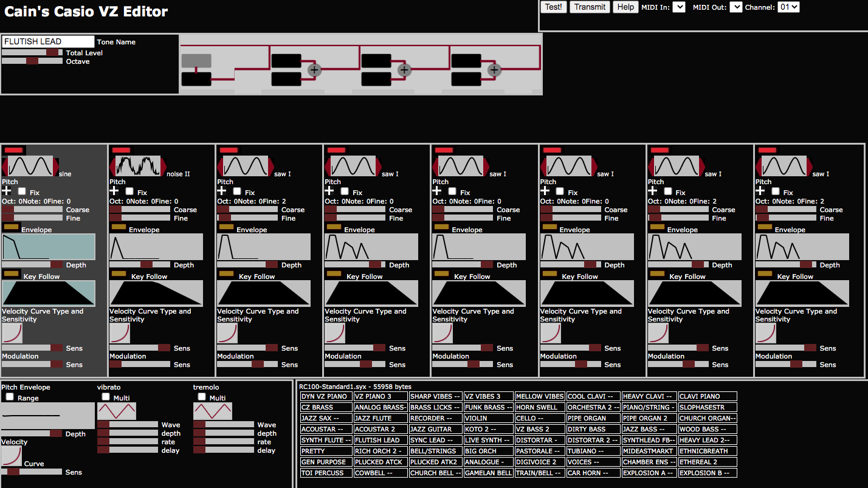868x488 pixels.
Task: Enable the vibrato Multi checkbox
Action: 106,397
